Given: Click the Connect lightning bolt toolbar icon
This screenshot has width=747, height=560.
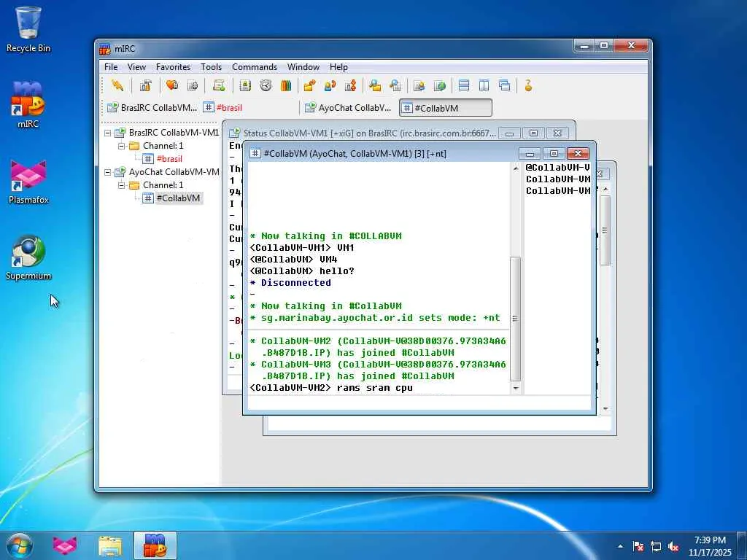Looking at the screenshot, I should coord(117,86).
